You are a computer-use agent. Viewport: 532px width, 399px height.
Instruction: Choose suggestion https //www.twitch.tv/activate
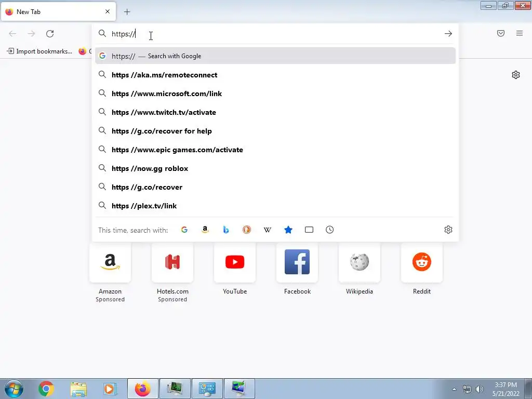275,112
